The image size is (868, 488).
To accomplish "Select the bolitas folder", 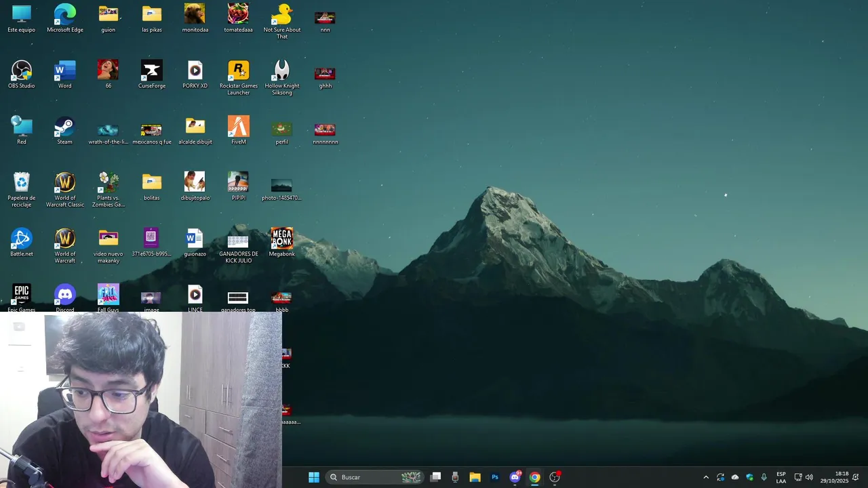I will 152,187.
